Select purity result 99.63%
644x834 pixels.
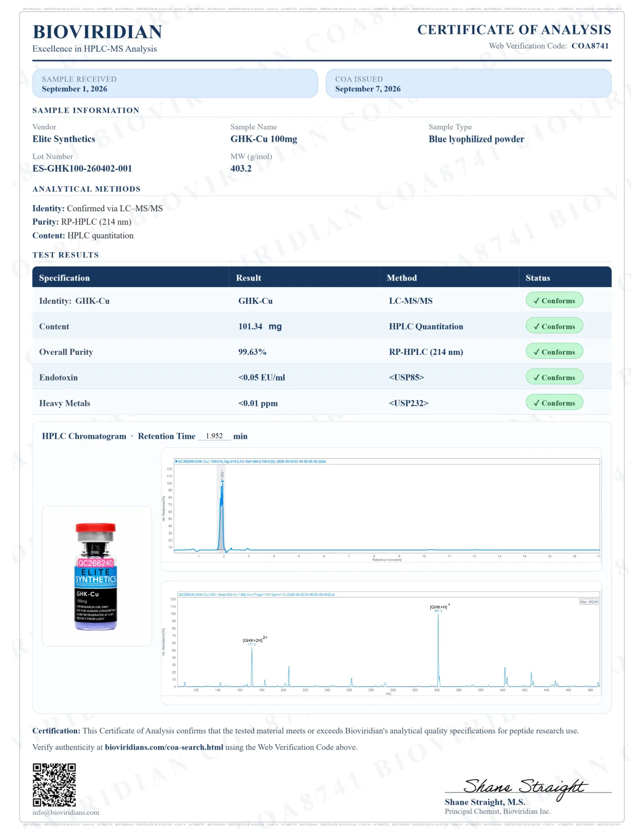[252, 352]
